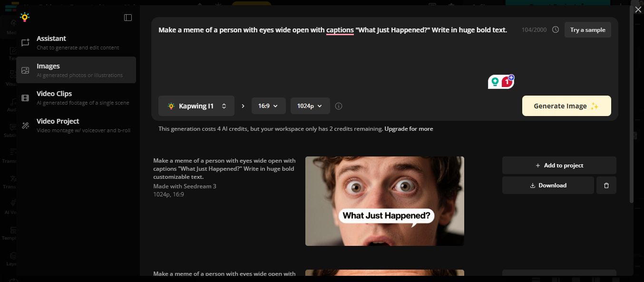
Task: Delete the generated meme using the trash icon
Action: [606, 185]
